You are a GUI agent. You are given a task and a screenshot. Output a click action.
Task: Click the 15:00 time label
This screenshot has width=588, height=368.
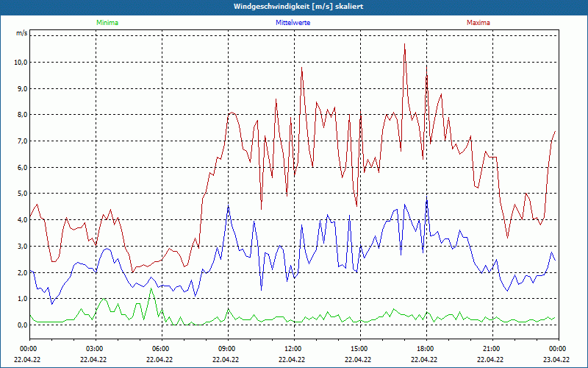click(360, 349)
